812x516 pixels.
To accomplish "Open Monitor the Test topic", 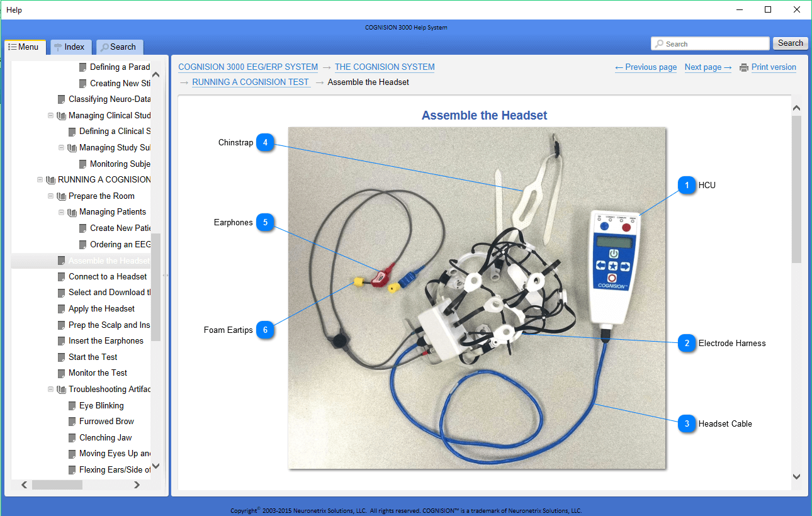I will (x=98, y=373).
